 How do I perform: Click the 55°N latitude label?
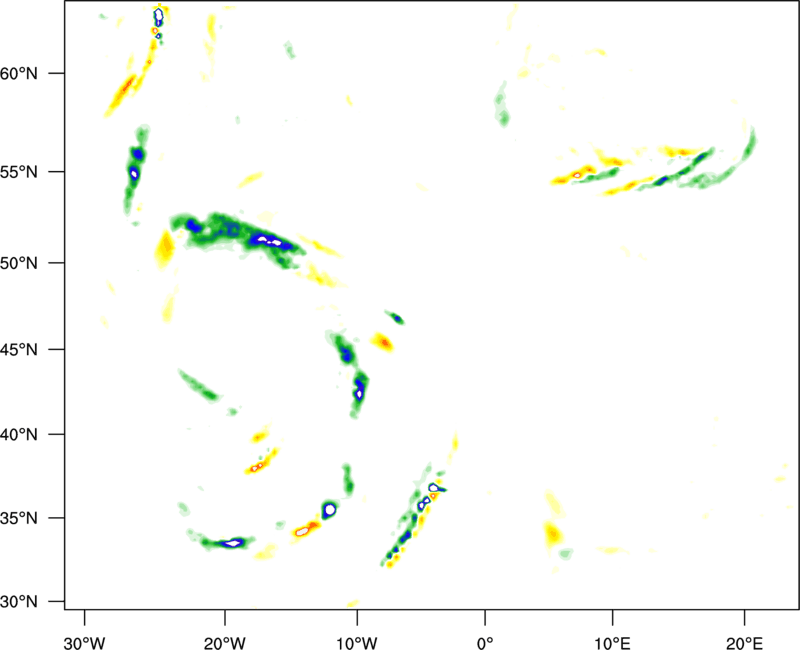click(x=19, y=172)
